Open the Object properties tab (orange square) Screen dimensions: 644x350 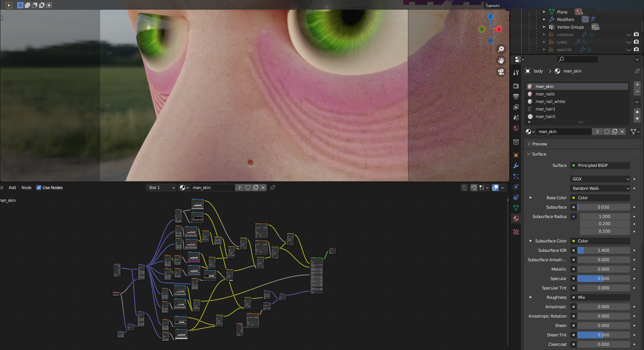click(x=516, y=155)
